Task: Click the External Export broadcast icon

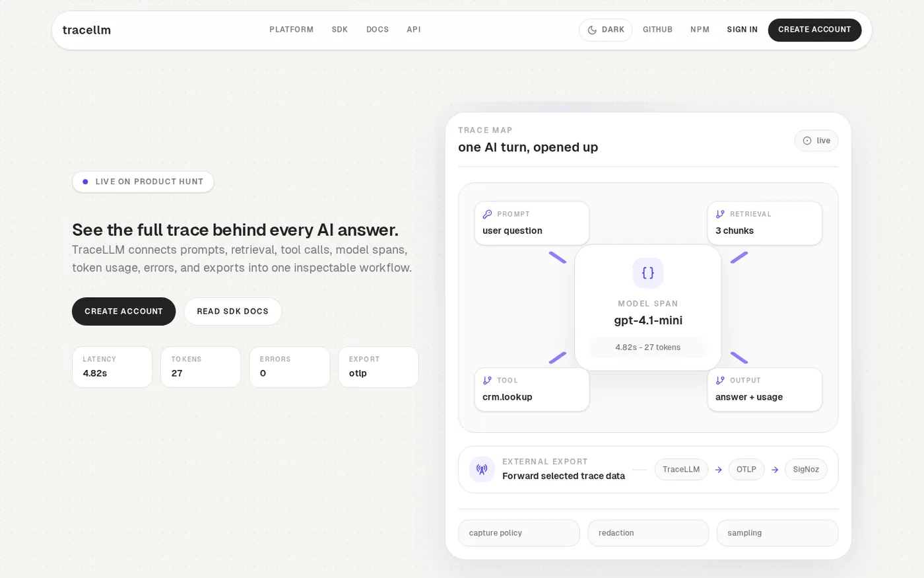Action: click(x=482, y=470)
